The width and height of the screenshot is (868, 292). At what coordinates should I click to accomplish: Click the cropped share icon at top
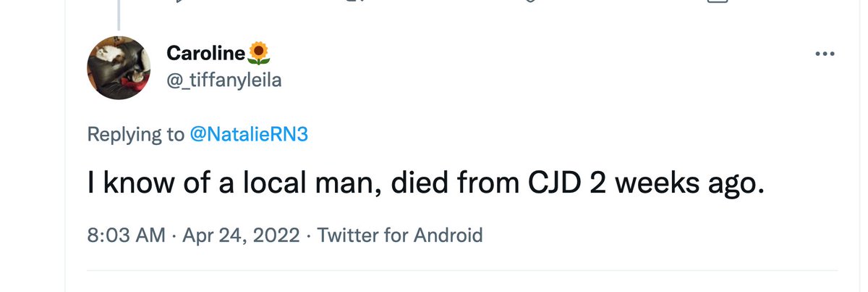coord(715,1)
